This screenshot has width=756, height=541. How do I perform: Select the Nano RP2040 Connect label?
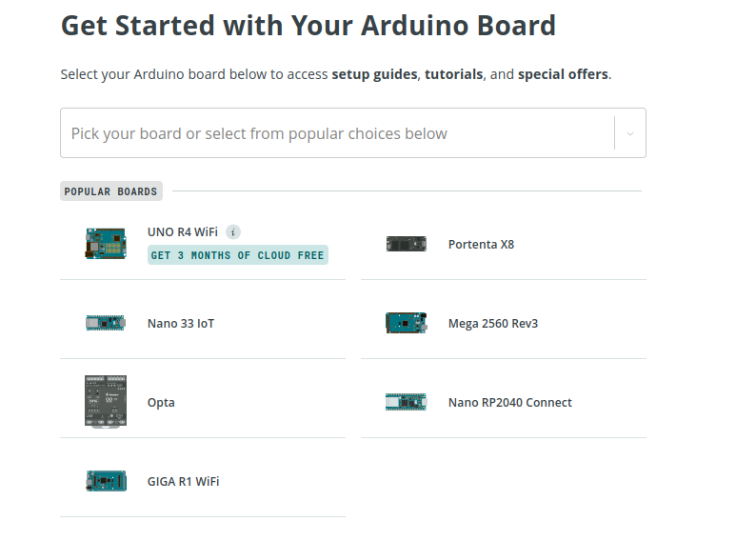pyautogui.click(x=509, y=403)
